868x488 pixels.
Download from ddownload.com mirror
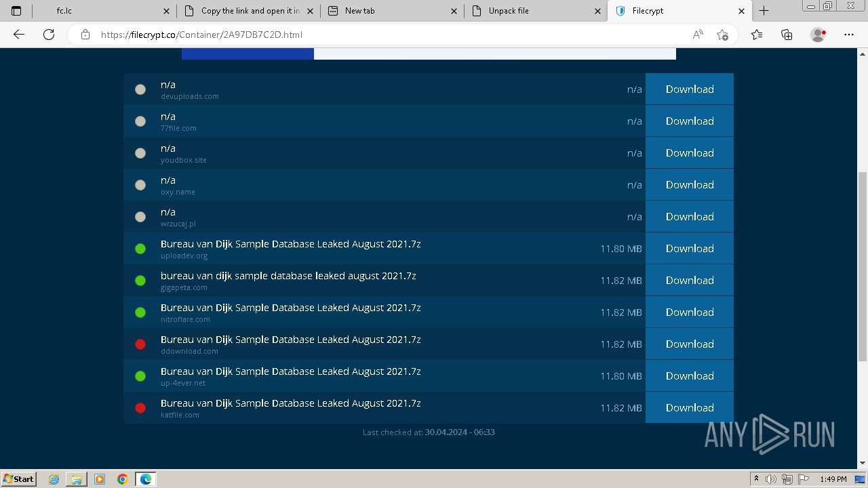click(x=690, y=344)
